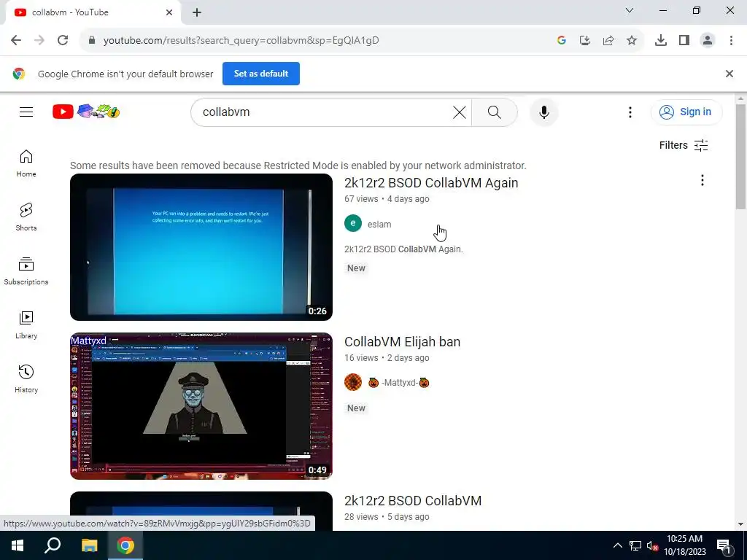747x560 pixels.
Task: Click the page vertical scrollbar thumb
Action: [x=740, y=156]
